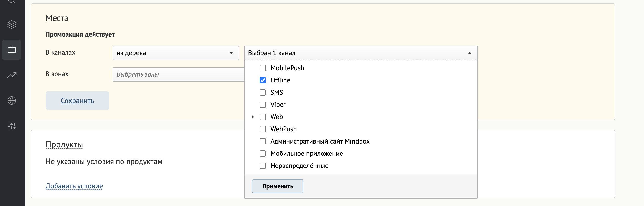Enable the Viber channel checkbox
This screenshot has width=644, height=206.
(263, 105)
